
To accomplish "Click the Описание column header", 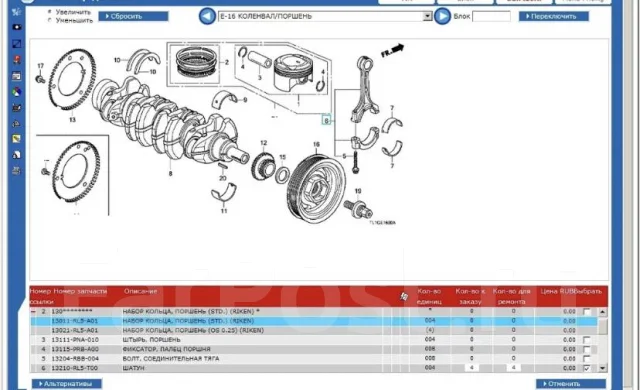I will point(140,291).
